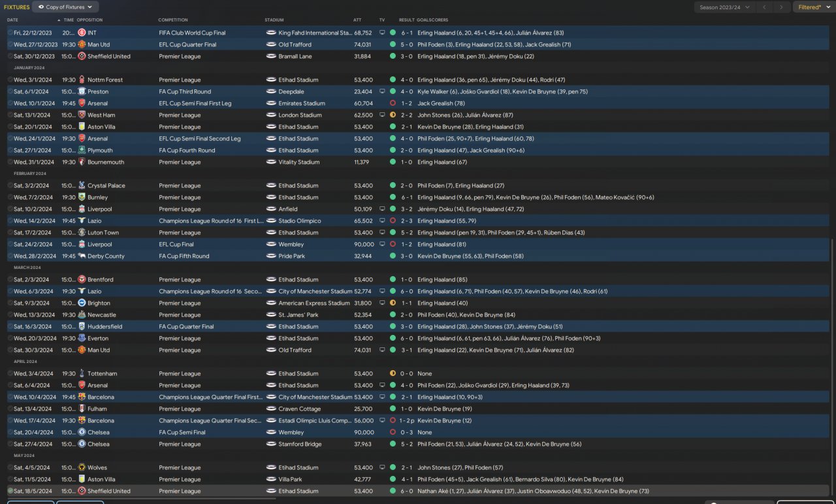The image size is (836, 504).
Task: Sort by the Date column header
Action: [x=12, y=20]
